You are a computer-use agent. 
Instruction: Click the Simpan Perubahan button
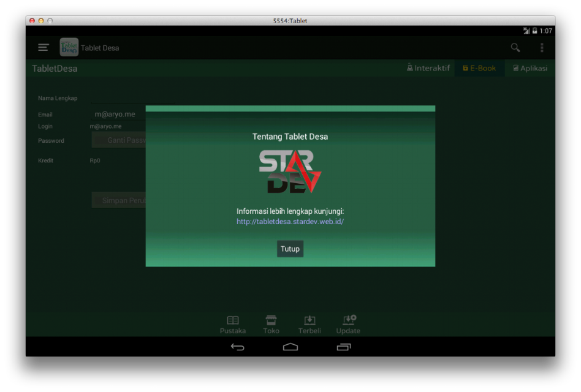click(118, 200)
